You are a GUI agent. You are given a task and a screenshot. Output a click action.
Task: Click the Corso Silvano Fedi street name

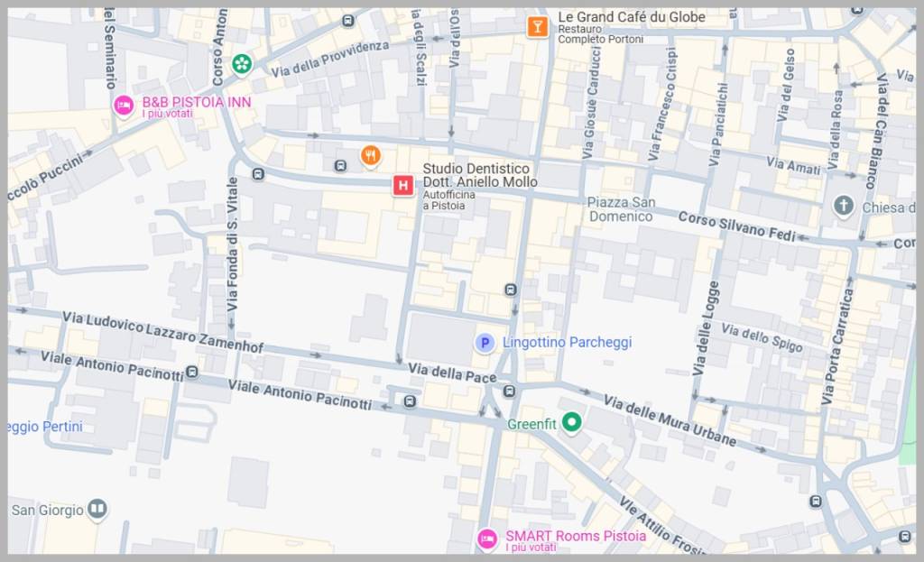[735, 226]
